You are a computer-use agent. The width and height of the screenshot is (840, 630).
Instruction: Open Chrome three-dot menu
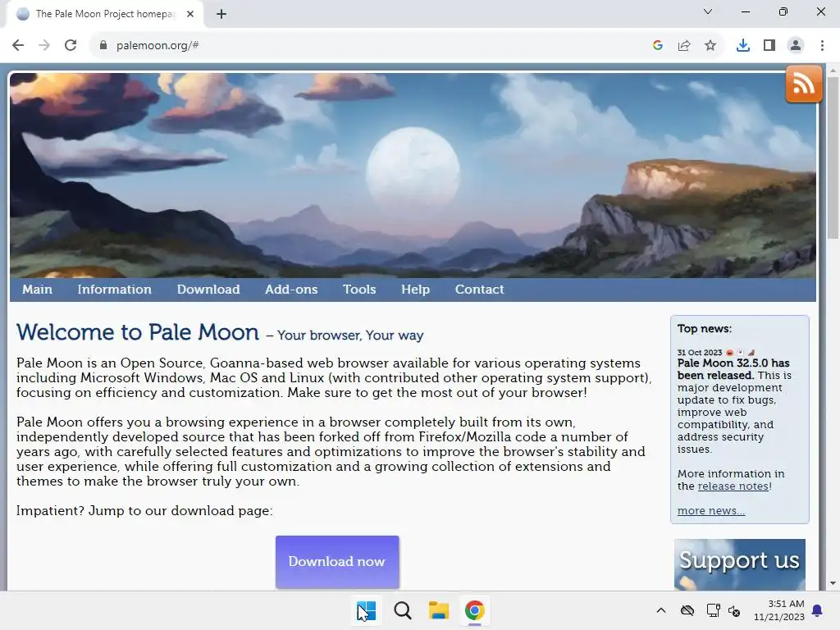point(822,46)
